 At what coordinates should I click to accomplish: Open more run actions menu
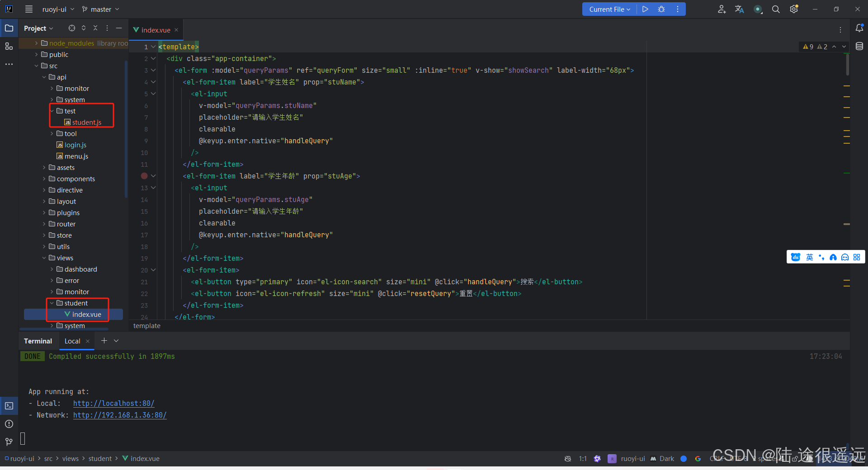(678, 9)
